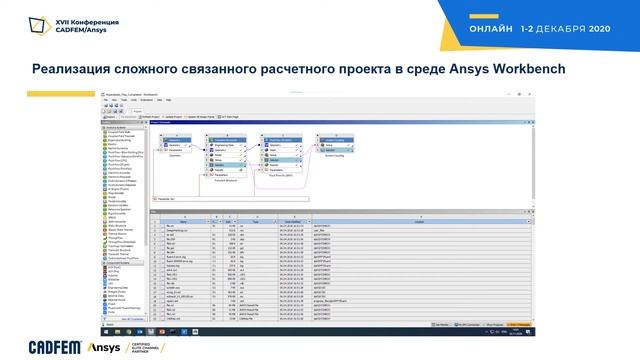640x360 pixels.
Task: Open the View menu
Action: click(x=115, y=100)
